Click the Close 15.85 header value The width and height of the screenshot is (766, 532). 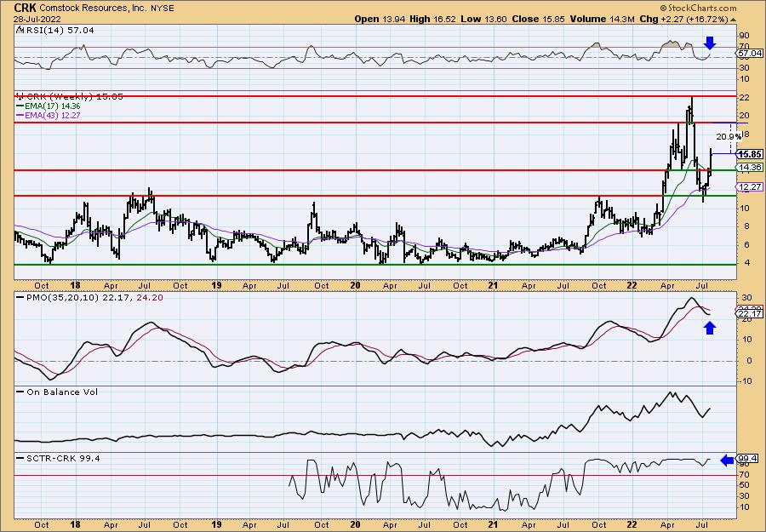point(539,19)
